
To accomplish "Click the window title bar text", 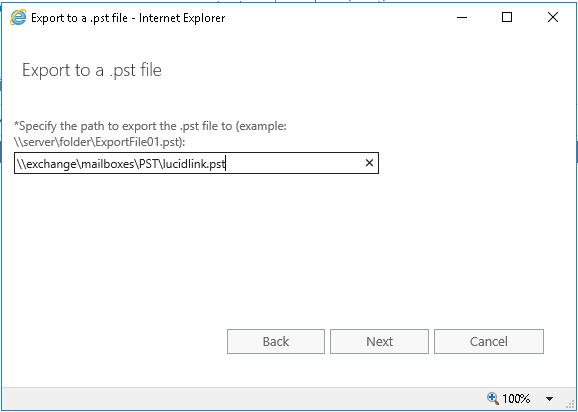I will 128,18.
